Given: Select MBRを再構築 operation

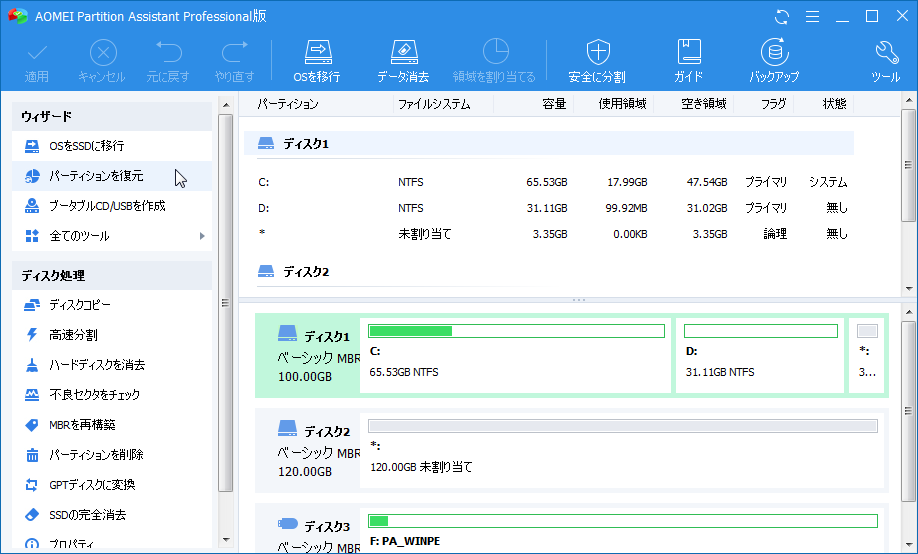Looking at the screenshot, I should (x=112, y=425).
